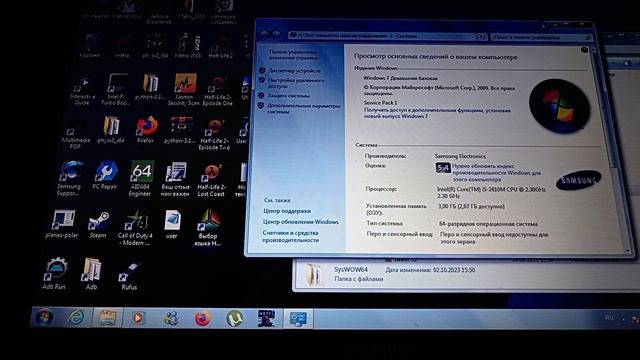Click the processor text Intel Core i5-2410M

pos(491,193)
